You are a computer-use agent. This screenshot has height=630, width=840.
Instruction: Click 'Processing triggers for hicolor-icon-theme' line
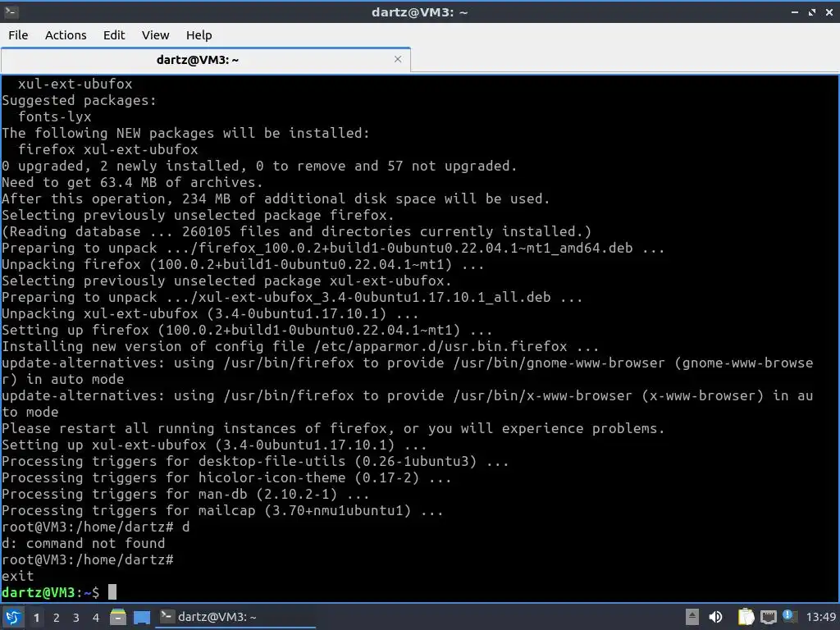[x=226, y=478]
